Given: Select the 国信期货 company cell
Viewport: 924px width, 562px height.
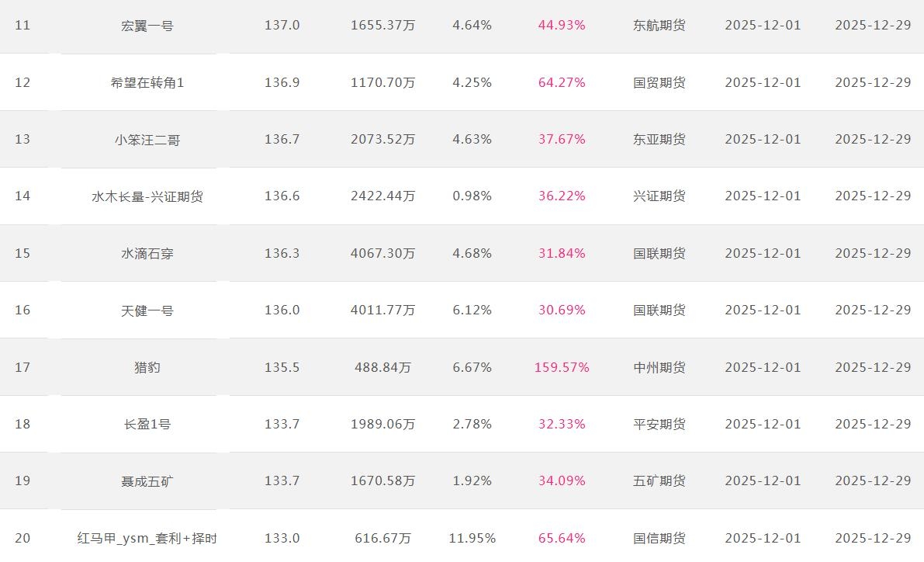Looking at the screenshot, I should coord(659,538).
